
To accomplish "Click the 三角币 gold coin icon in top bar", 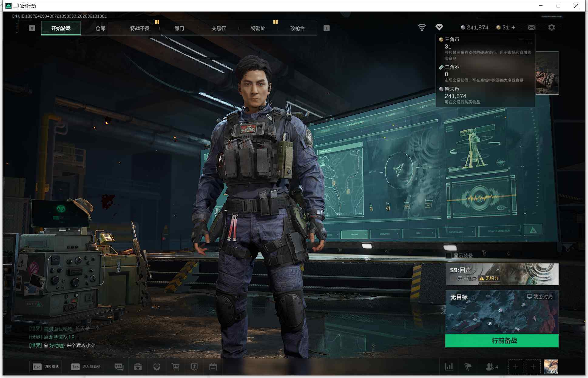I will pyautogui.click(x=498, y=28).
